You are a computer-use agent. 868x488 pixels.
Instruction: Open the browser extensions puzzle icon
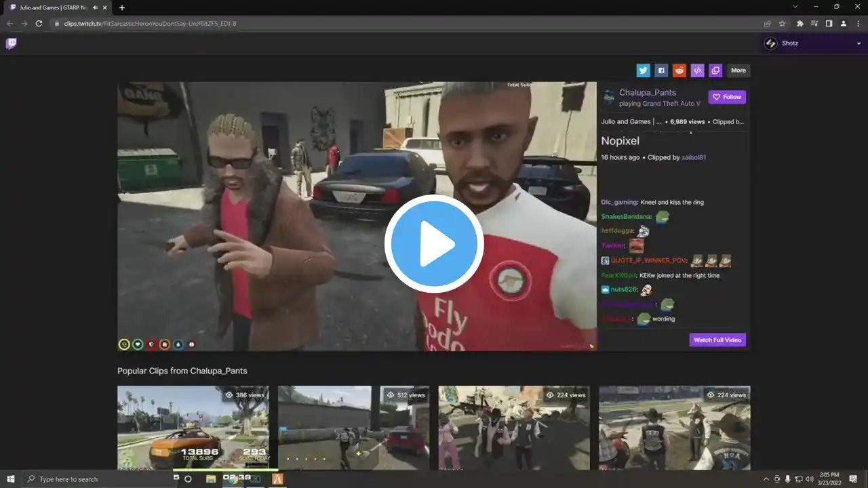coord(800,23)
